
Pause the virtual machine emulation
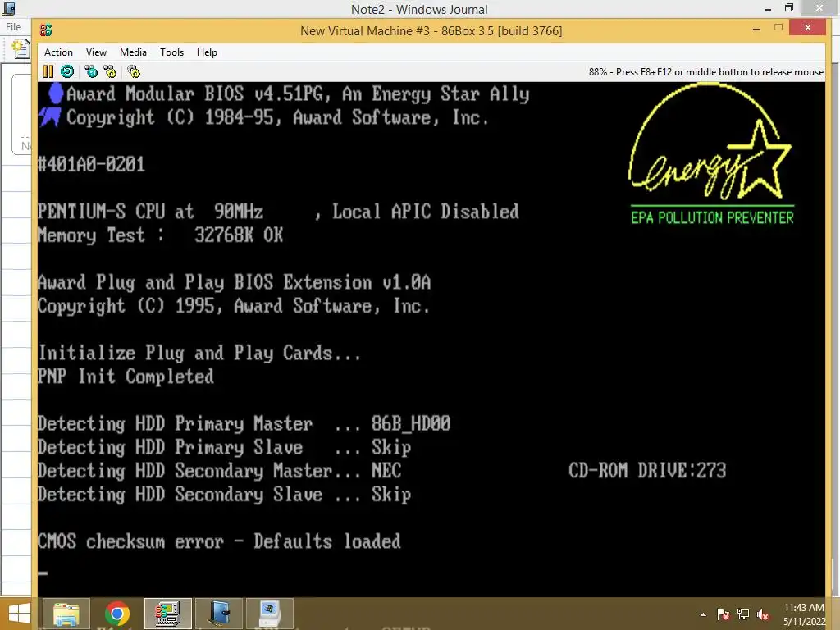48,71
